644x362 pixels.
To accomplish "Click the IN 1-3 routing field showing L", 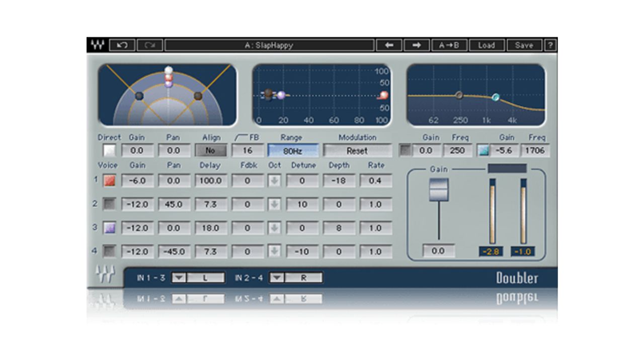I will pos(205,278).
